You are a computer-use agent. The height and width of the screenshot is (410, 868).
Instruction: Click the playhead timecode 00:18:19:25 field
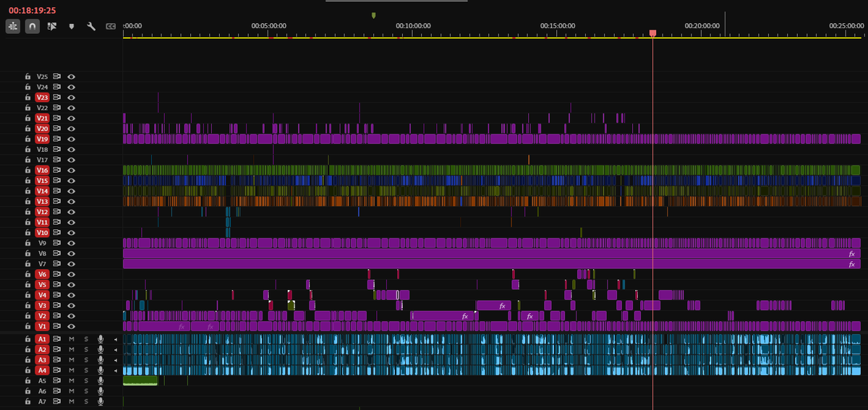(33, 10)
